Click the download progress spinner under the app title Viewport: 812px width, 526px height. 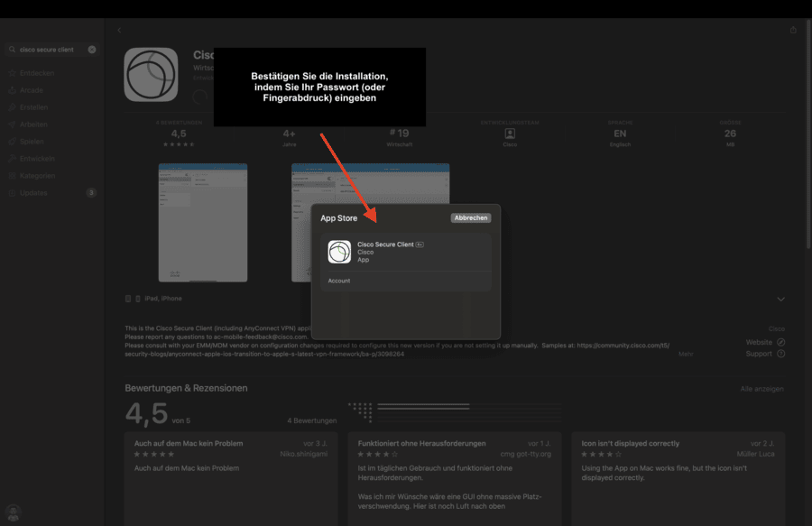coord(200,97)
